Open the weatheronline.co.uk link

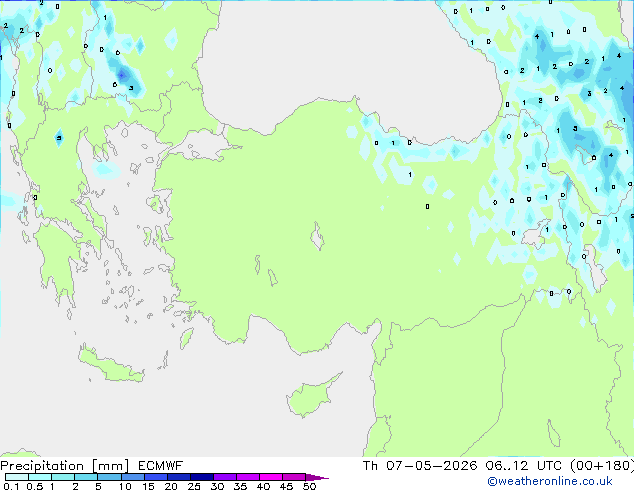549,481
